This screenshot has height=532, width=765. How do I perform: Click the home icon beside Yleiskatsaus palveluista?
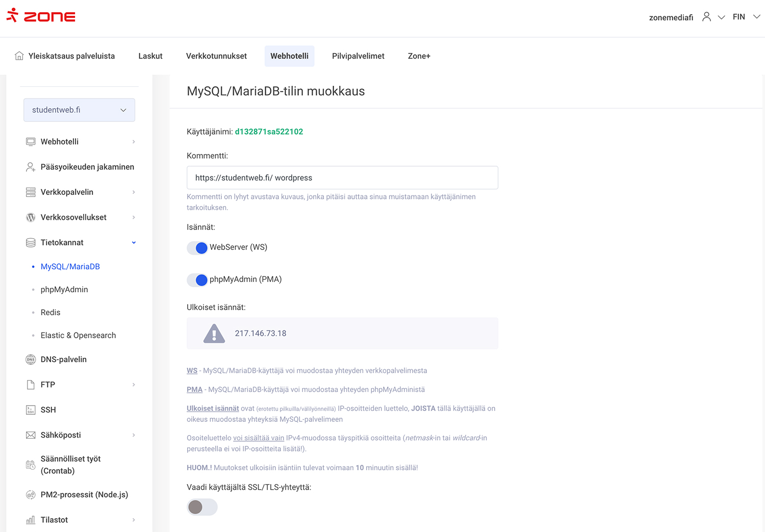(x=19, y=56)
